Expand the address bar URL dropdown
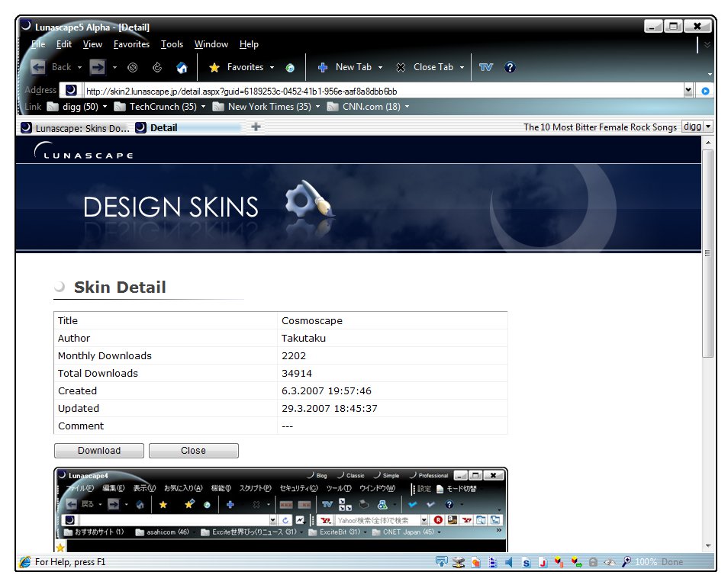Viewport: 728px width, 588px height. (x=688, y=91)
